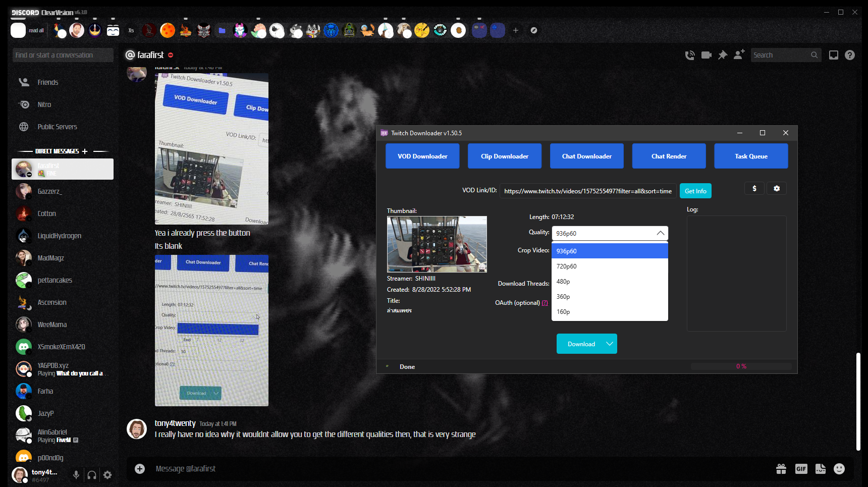The width and height of the screenshot is (868, 487).
Task: Mute your microphone
Action: [x=76, y=475]
